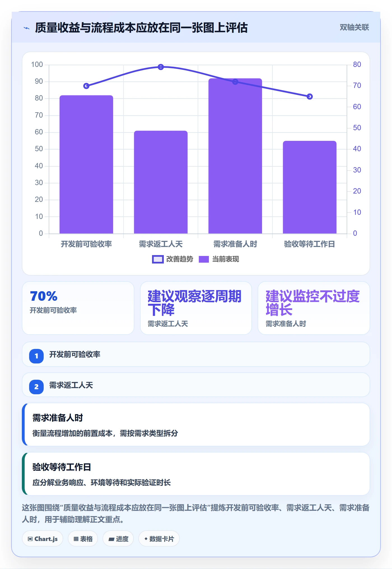Image resolution: width=392 pixels, height=569 pixels.
Task: Click the number 1 badge
Action: tap(36, 356)
